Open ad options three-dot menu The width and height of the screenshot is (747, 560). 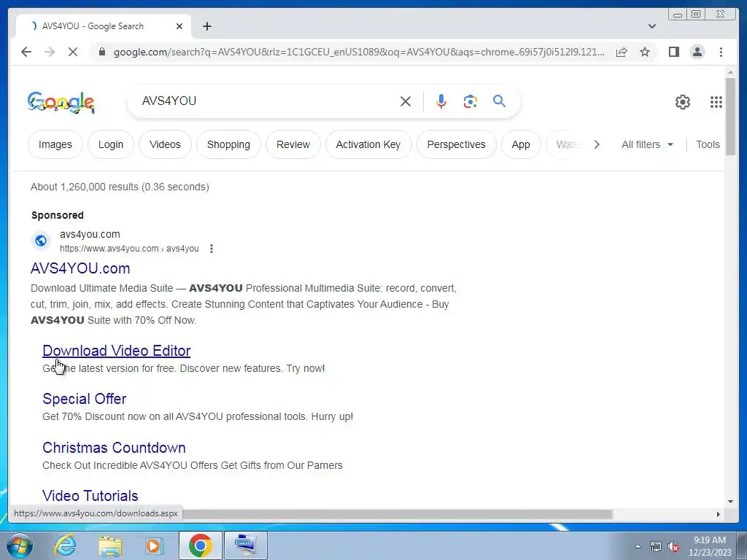[x=211, y=249]
